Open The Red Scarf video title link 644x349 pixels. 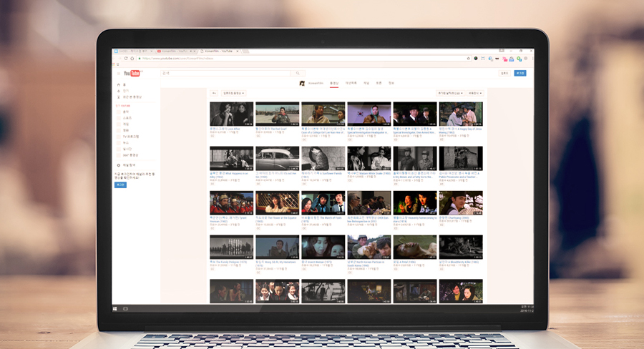coord(271,129)
